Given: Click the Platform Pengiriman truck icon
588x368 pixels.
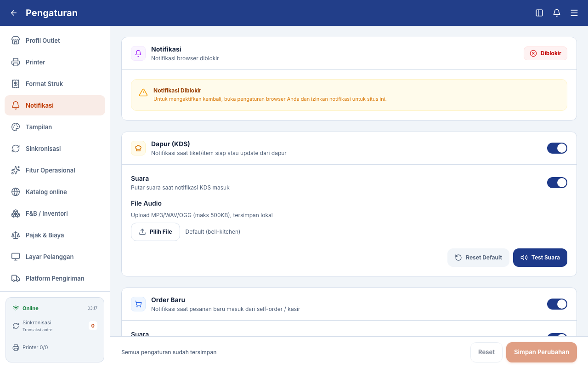Looking at the screenshot, I should [16, 278].
